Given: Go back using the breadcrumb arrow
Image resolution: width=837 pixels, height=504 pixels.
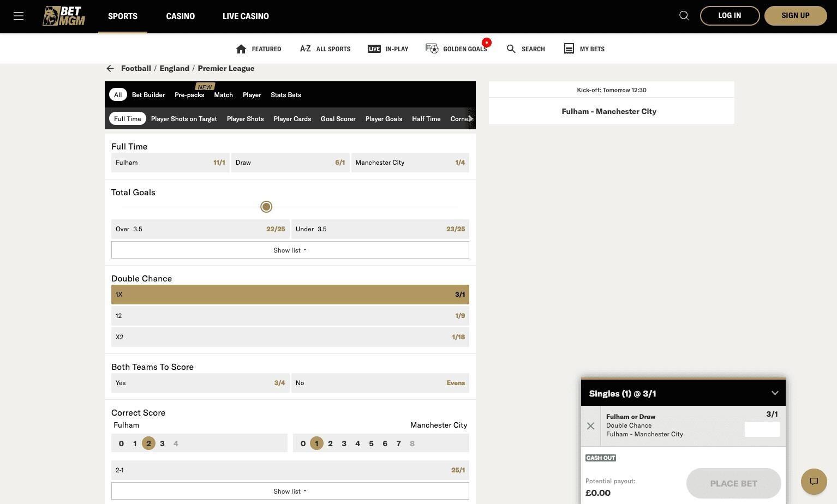Looking at the screenshot, I should point(110,68).
